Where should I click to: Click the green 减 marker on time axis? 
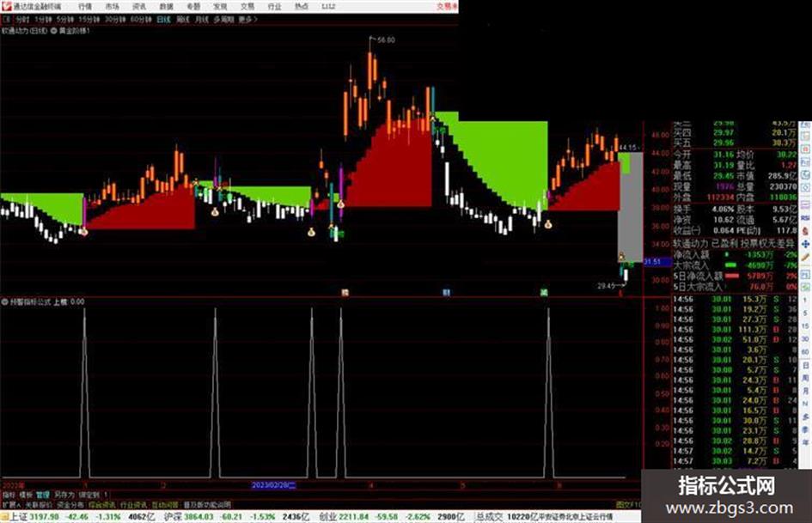coord(544,293)
